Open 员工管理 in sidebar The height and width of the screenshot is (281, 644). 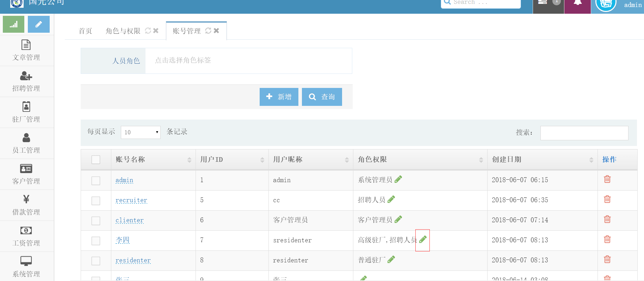[26, 143]
